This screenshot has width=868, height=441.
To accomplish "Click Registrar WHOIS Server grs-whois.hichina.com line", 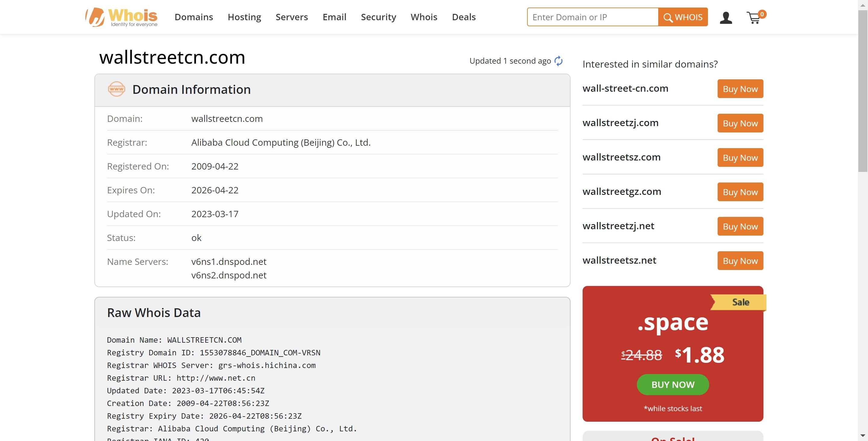I will 211,366.
